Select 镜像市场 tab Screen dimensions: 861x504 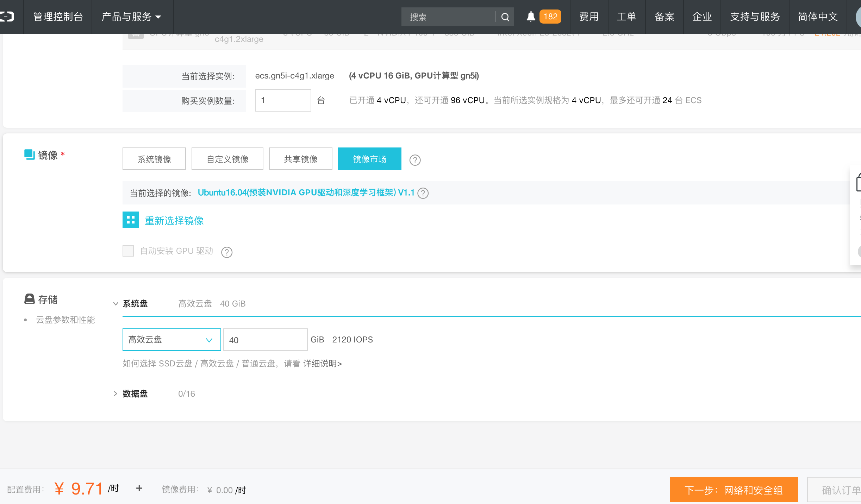pos(369,159)
